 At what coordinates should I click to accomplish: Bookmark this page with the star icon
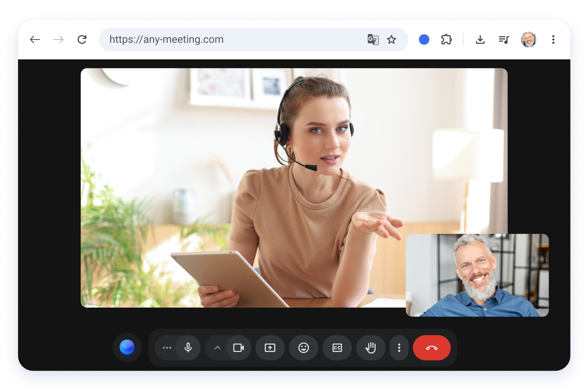391,39
